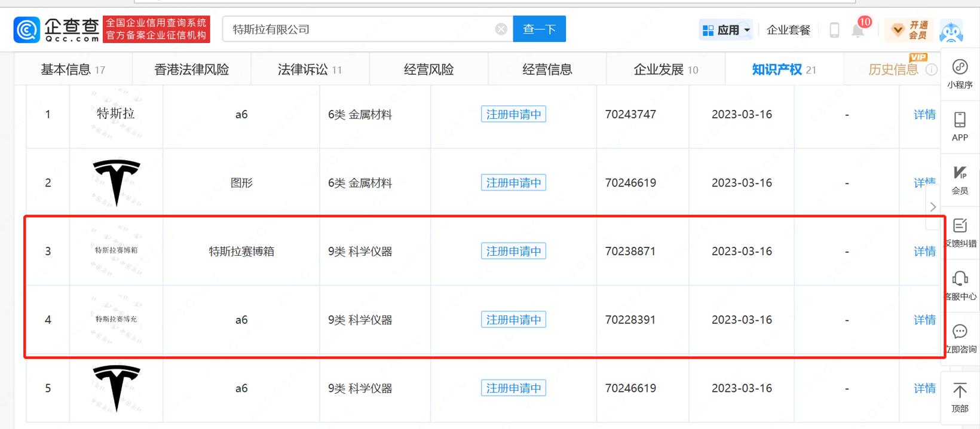Open the mobile phone icon in header

click(834, 30)
